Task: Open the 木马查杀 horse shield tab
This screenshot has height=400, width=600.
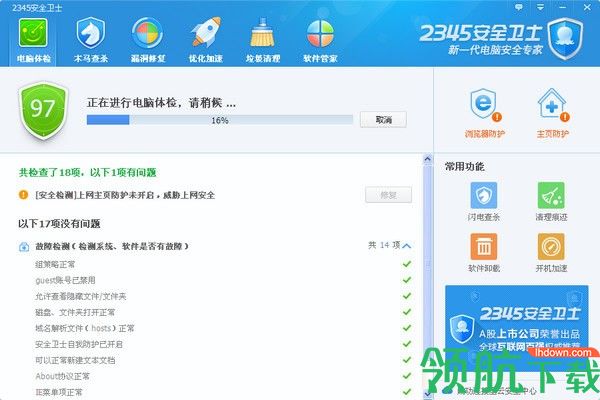Action: [91, 41]
